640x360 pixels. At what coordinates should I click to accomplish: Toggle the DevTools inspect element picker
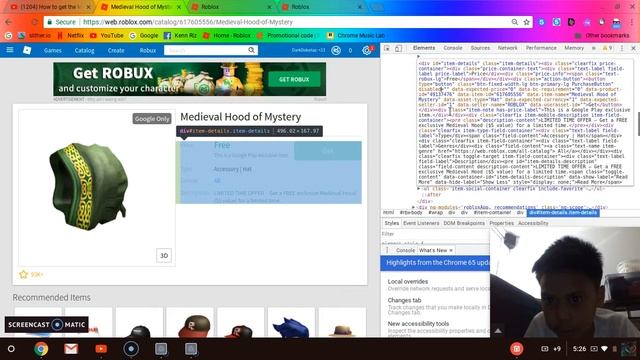coord(387,48)
